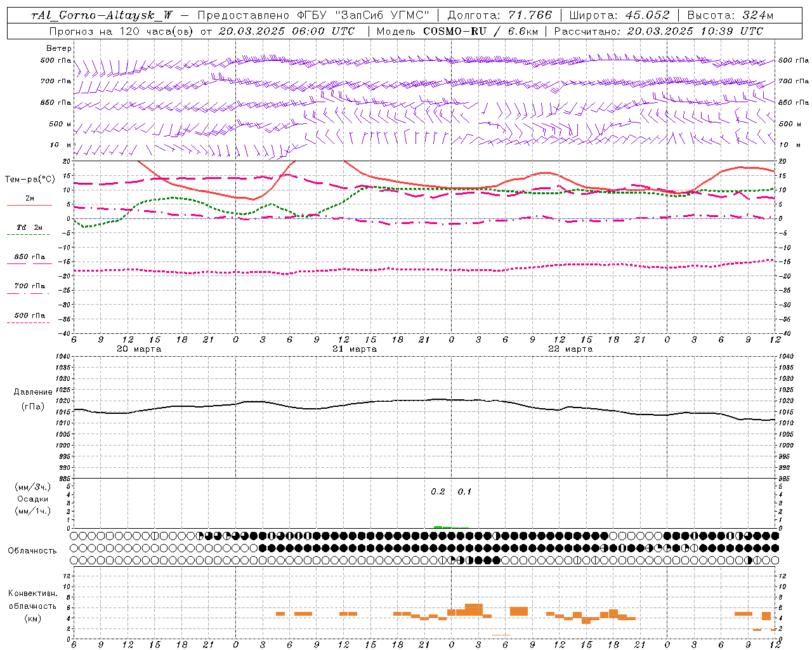The image size is (812, 650).
Task: Click the Высота: 324м value
Action: coord(730,15)
